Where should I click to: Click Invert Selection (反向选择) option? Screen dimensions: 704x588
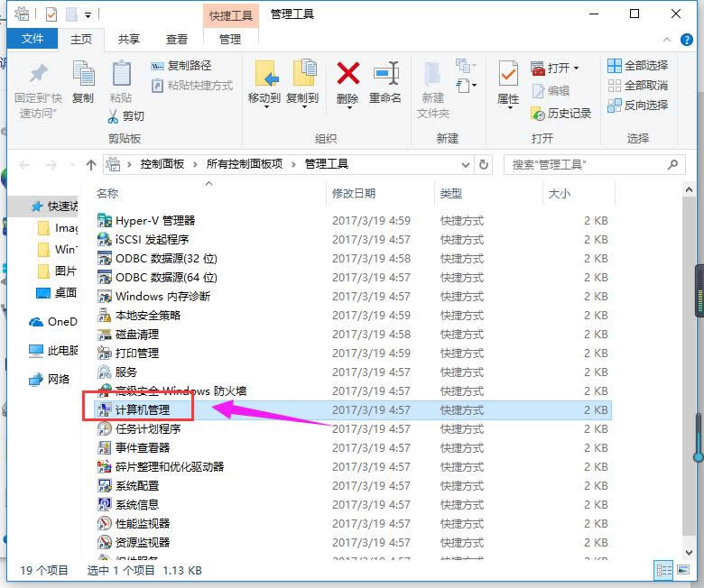[x=638, y=106]
